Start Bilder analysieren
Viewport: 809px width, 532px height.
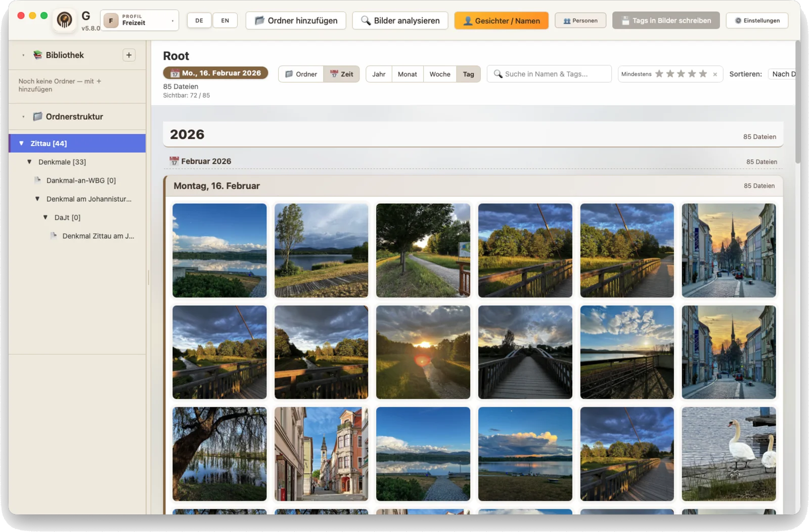coord(400,21)
